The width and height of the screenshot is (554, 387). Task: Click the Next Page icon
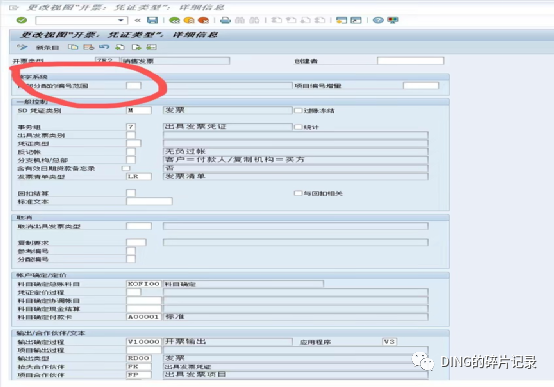point(305,20)
